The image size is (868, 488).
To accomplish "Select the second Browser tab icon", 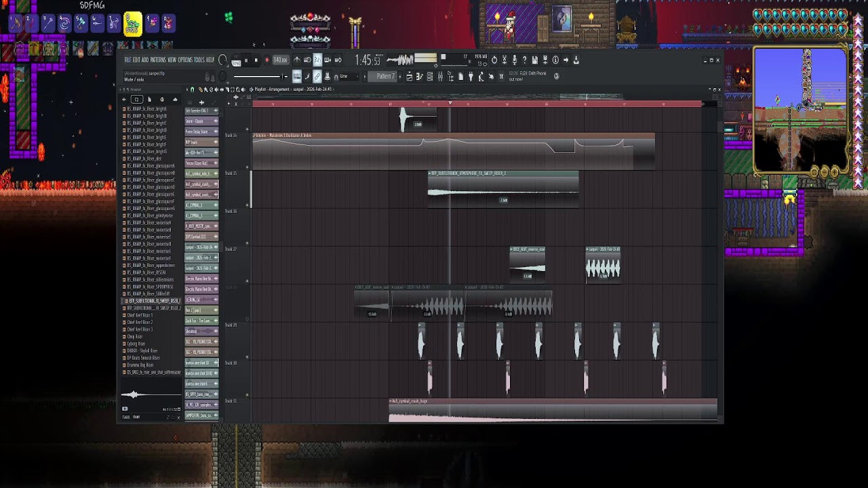I will click(149, 100).
